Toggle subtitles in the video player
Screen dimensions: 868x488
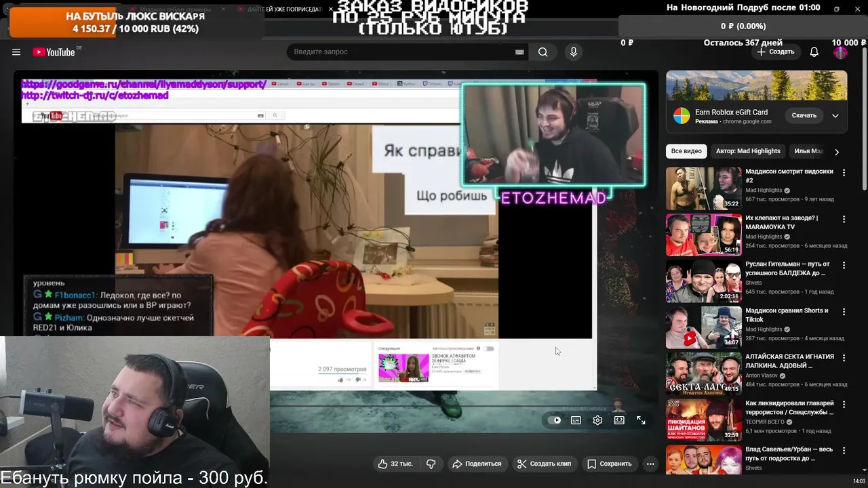pyautogui.click(x=576, y=420)
